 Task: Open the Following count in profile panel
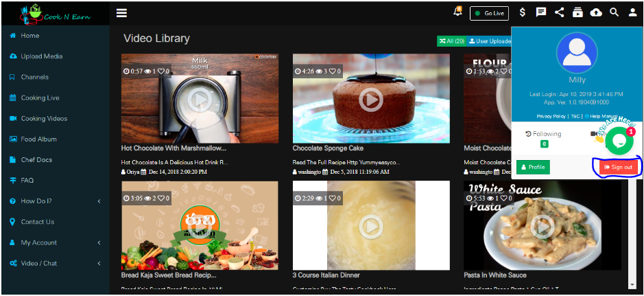pyautogui.click(x=544, y=144)
